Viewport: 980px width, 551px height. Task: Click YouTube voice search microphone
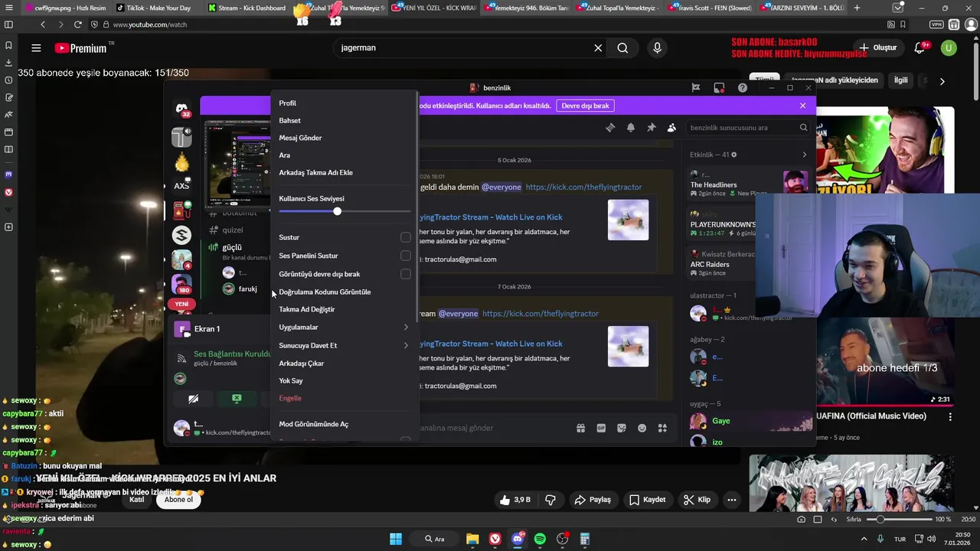pyautogui.click(x=657, y=48)
